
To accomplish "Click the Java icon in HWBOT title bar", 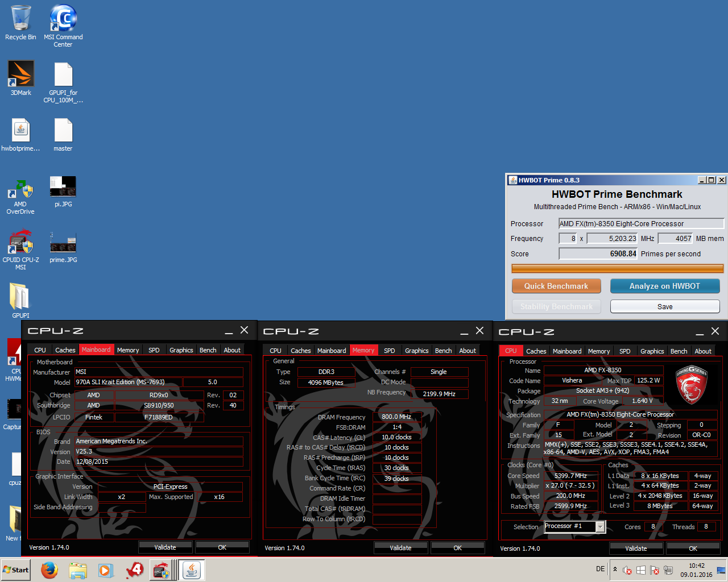I will coord(512,180).
